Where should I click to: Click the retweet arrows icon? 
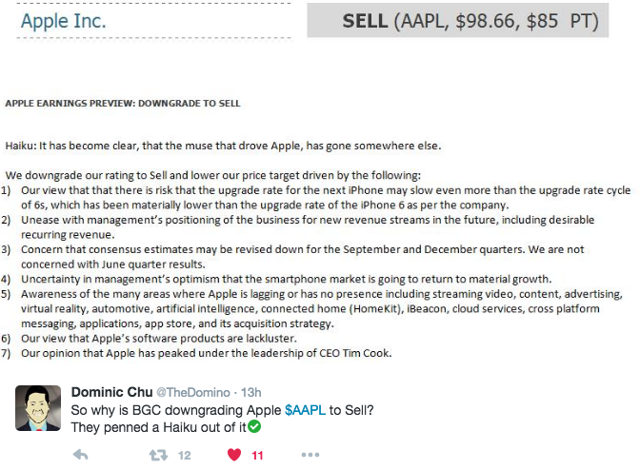[158, 455]
